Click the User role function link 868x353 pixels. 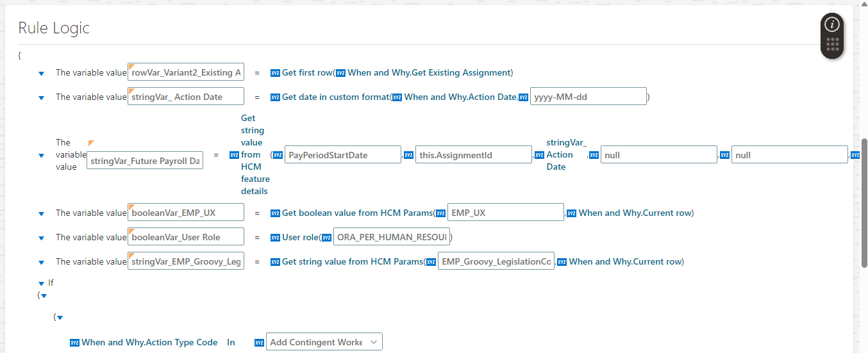tap(299, 237)
